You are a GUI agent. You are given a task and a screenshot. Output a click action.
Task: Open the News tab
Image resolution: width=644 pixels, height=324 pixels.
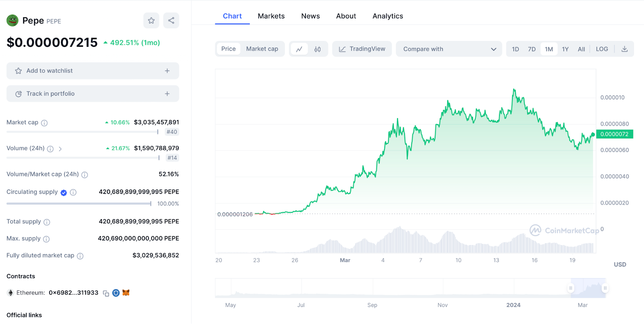click(x=310, y=16)
